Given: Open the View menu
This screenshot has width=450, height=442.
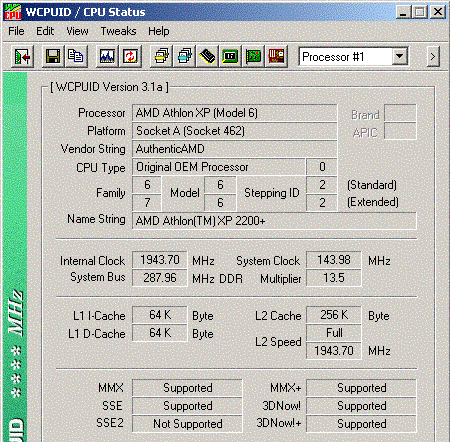Looking at the screenshot, I should 77,31.
